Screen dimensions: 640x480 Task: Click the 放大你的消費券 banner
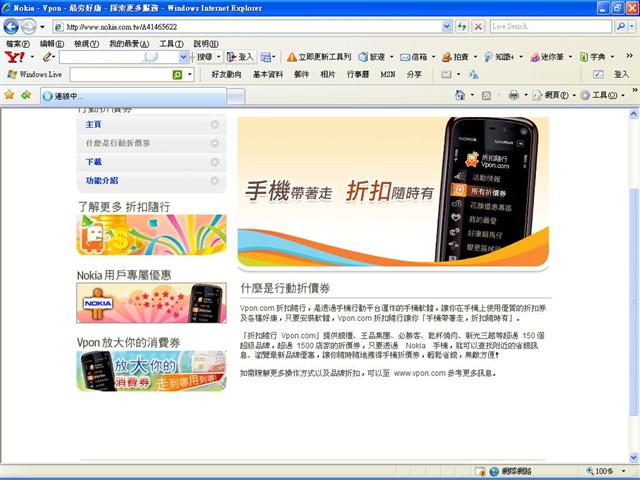[x=151, y=371]
